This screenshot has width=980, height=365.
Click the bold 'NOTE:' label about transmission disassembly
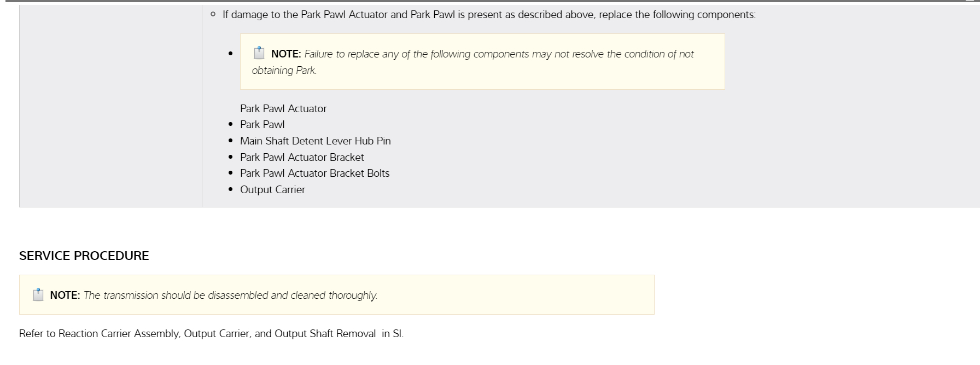coord(65,296)
